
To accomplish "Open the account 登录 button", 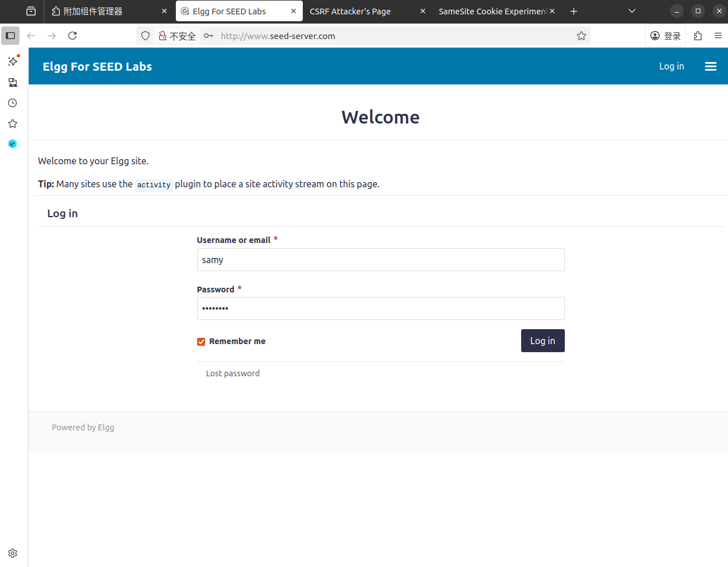I will pyautogui.click(x=665, y=36).
